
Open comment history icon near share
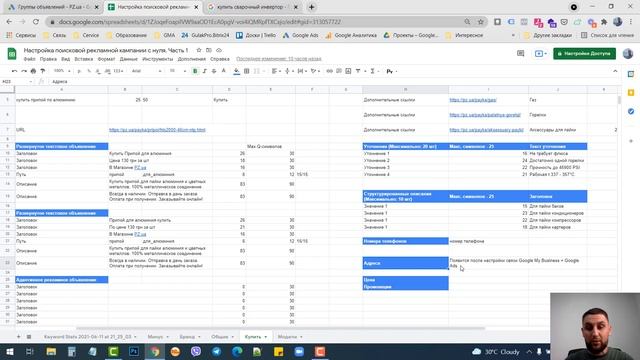click(x=520, y=53)
